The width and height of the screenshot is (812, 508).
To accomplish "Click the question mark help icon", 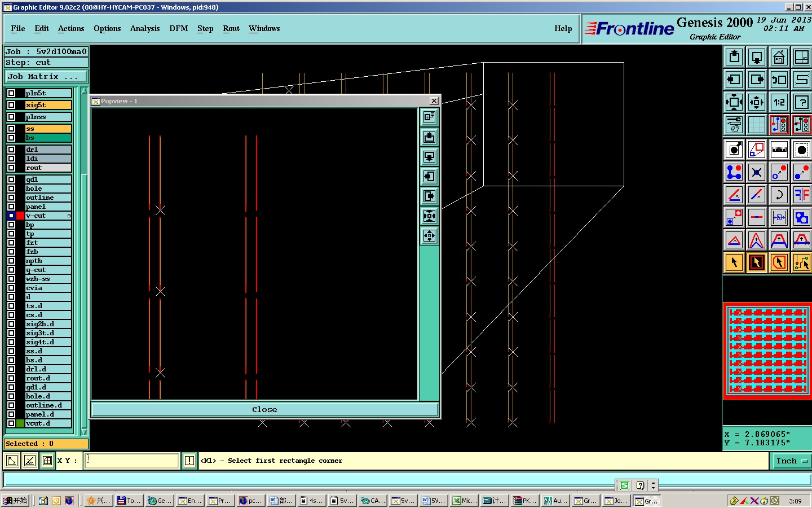I will pyautogui.click(x=802, y=102).
